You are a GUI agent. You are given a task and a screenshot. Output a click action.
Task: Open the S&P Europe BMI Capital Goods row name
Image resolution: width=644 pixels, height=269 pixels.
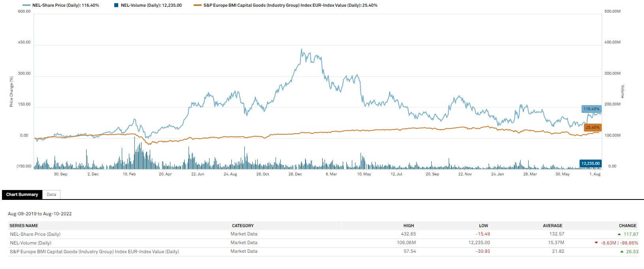[x=94, y=252]
